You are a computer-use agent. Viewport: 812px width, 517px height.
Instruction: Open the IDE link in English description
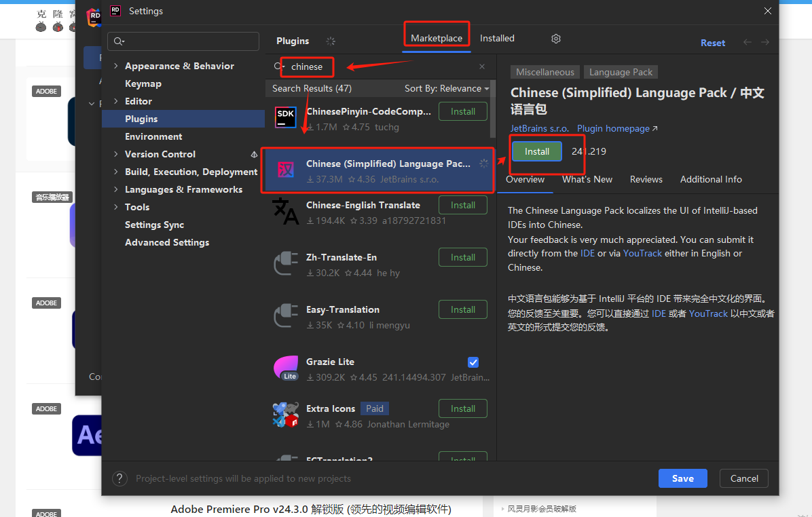(x=587, y=254)
